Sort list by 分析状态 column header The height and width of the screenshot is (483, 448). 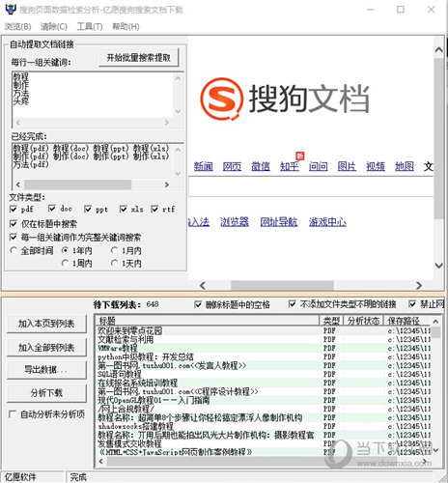[x=364, y=321]
